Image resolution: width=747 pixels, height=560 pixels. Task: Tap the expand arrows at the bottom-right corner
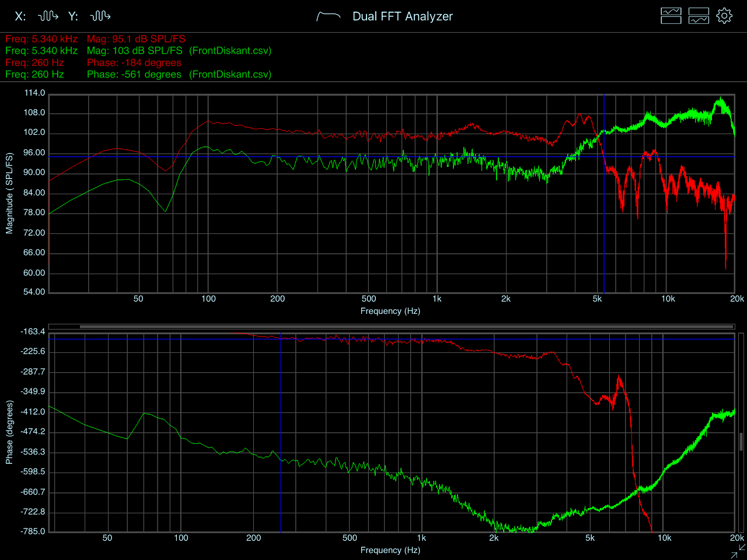coord(738,551)
